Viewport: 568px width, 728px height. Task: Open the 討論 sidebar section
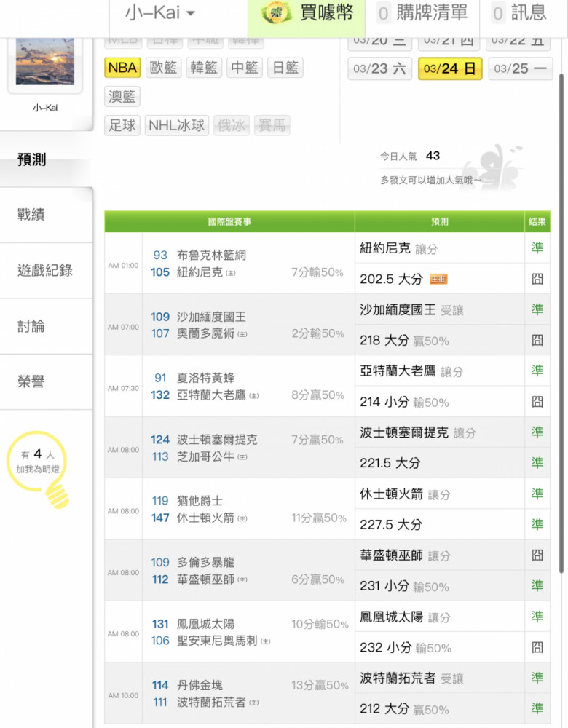click(x=46, y=326)
